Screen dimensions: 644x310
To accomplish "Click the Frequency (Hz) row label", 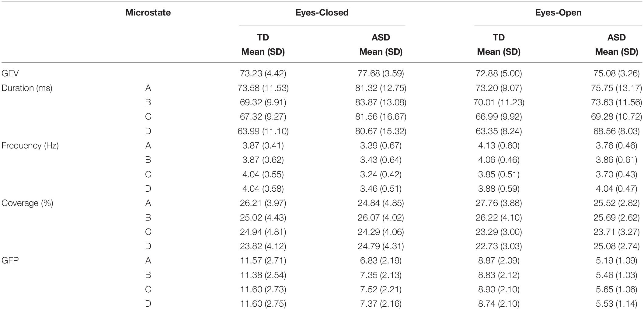I will tap(30, 145).
